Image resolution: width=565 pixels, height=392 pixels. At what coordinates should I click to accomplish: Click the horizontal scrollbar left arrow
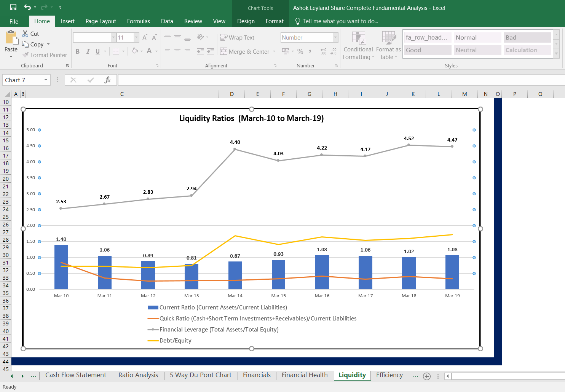coord(448,376)
